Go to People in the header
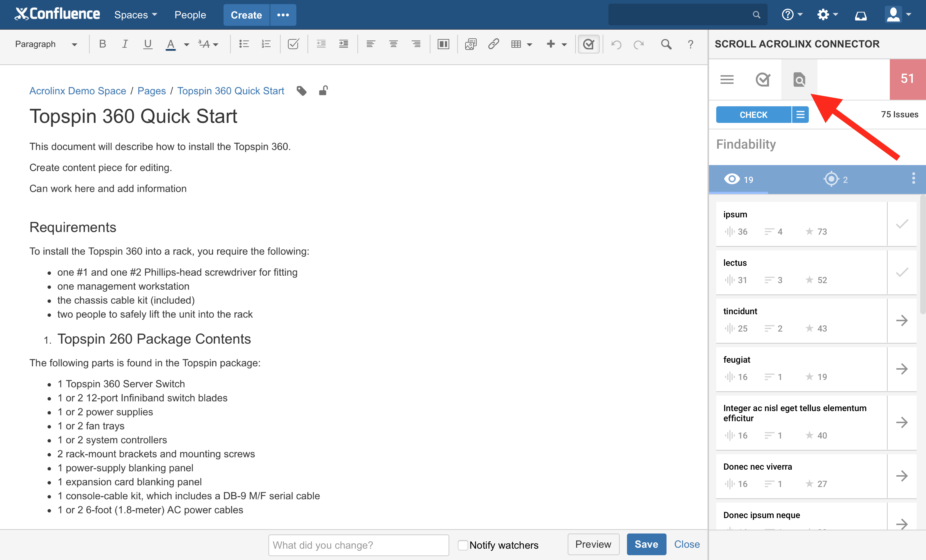 click(x=190, y=15)
